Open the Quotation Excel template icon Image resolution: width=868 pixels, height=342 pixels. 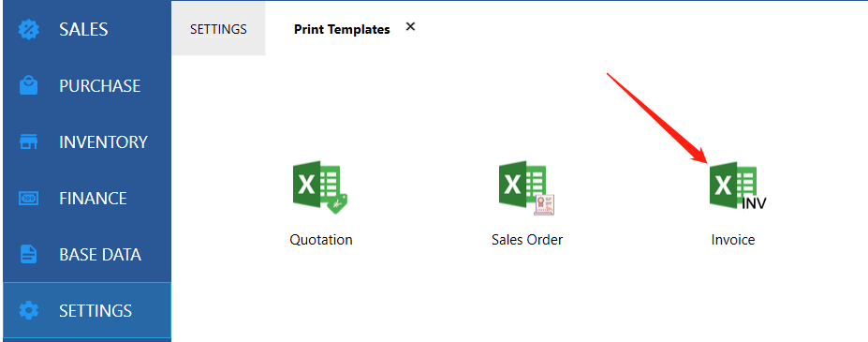pyautogui.click(x=323, y=186)
